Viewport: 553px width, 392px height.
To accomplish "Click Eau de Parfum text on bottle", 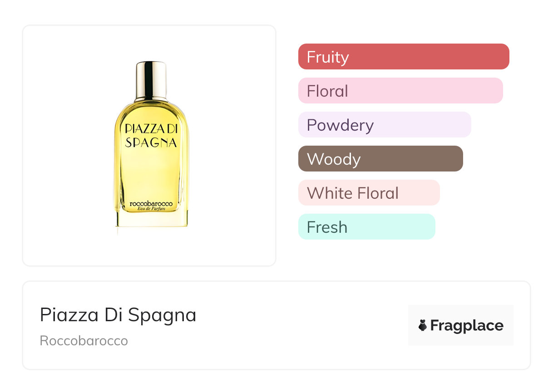I will point(152,209).
